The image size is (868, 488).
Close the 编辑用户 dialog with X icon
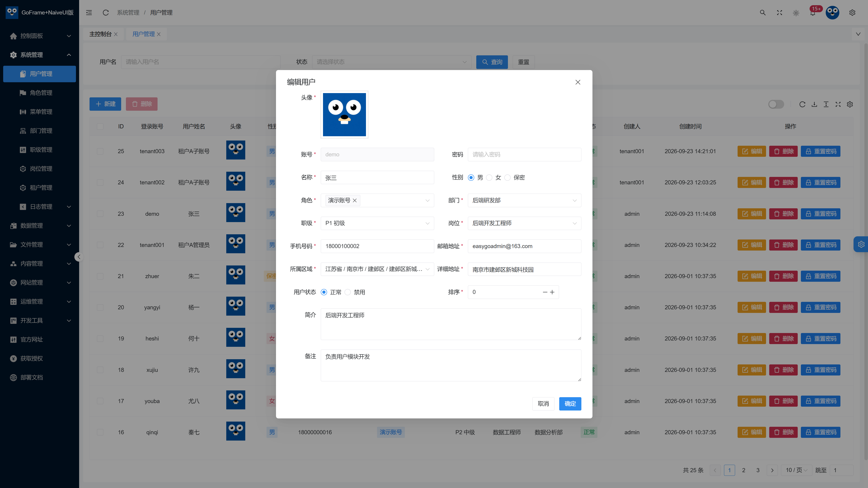coord(578,82)
